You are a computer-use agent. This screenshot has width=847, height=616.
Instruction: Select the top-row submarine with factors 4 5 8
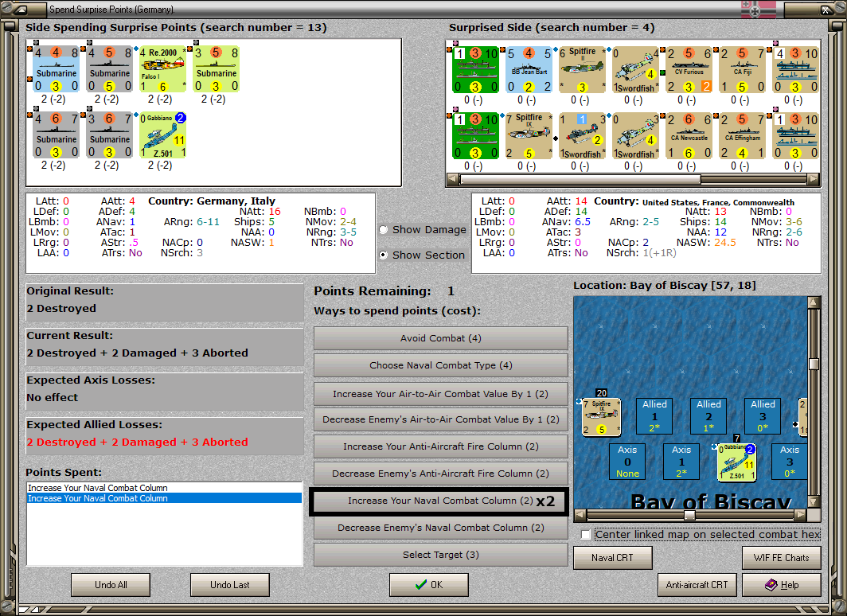pos(110,69)
